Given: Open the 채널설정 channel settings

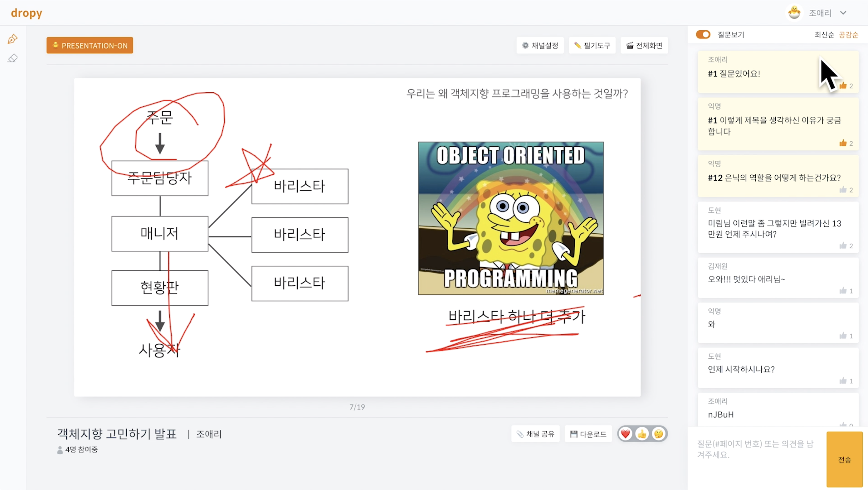Looking at the screenshot, I should [540, 45].
